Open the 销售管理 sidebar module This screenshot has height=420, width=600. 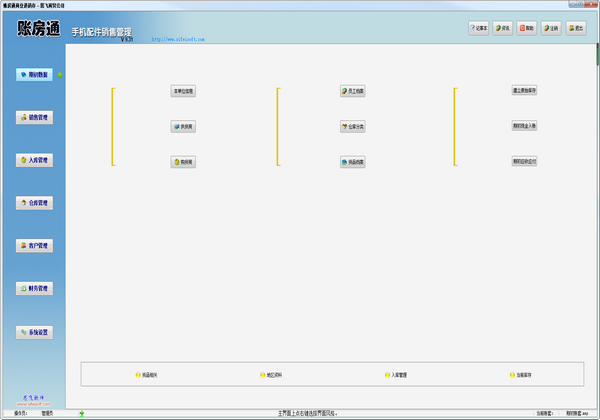click(33, 117)
